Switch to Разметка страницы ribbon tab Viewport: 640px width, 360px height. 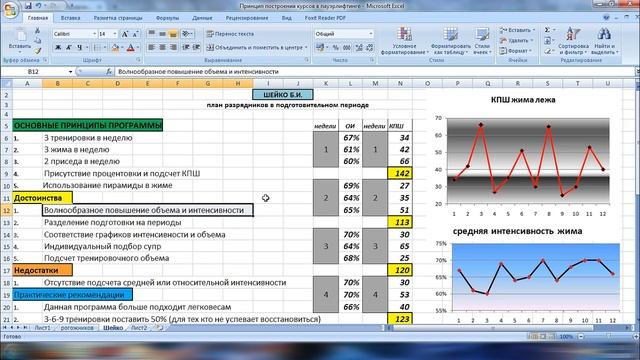pyautogui.click(x=118, y=18)
